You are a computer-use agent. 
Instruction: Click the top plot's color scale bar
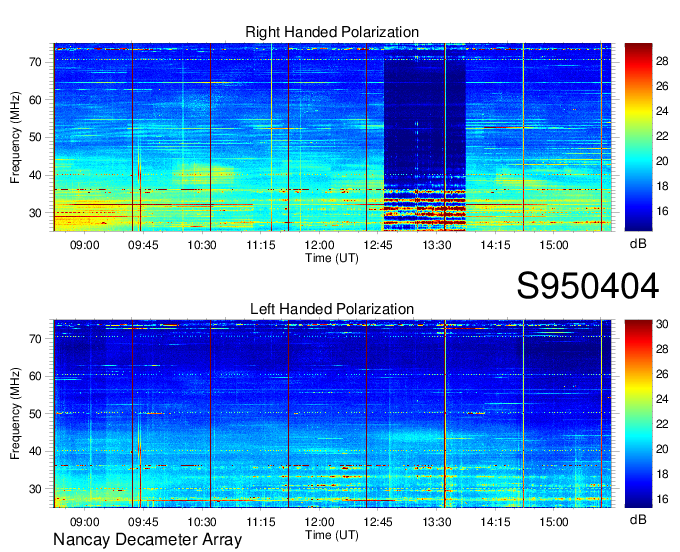pos(638,137)
